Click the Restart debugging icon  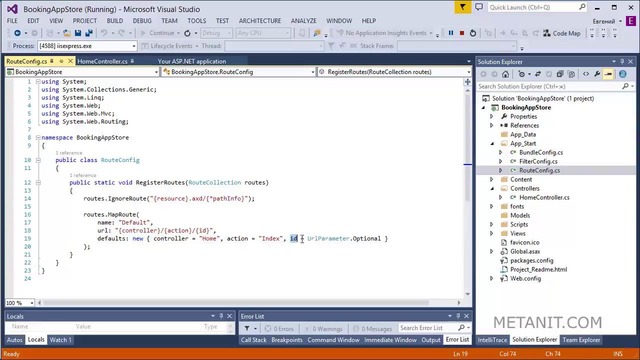473,33
